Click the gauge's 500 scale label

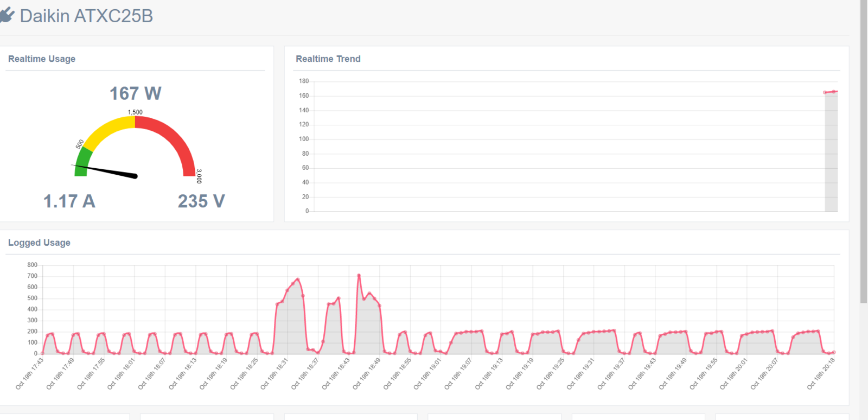pyautogui.click(x=80, y=144)
